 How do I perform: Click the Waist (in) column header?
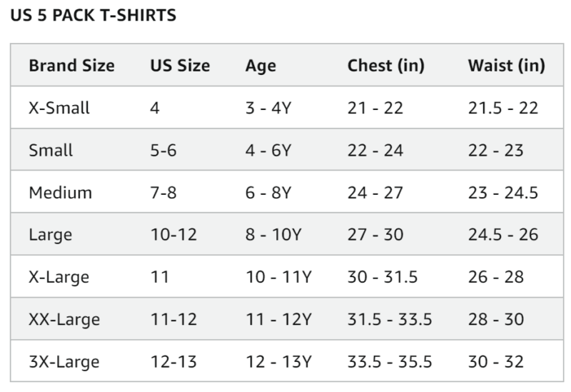pos(507,66)
